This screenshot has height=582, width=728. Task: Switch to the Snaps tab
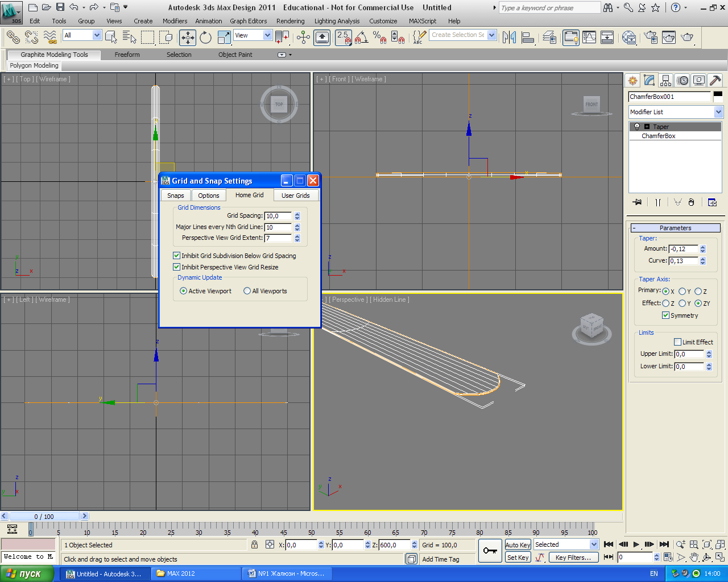pyautogui.click(x=175, y=196)
